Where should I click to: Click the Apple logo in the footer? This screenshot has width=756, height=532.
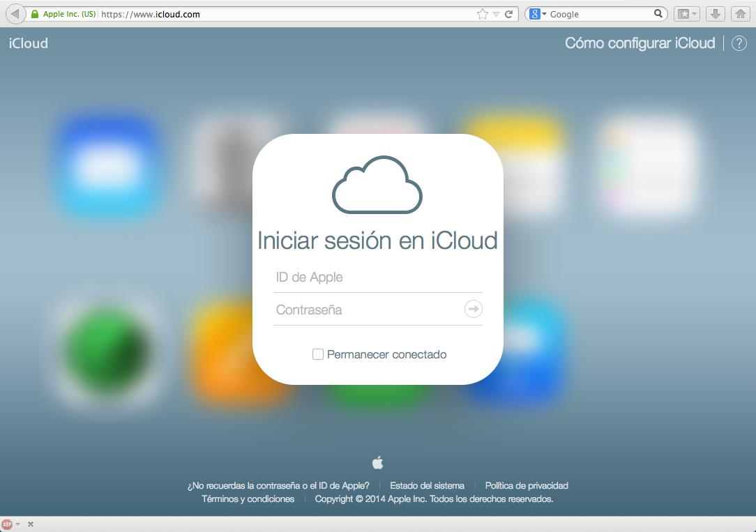click(x=377, y=462)
